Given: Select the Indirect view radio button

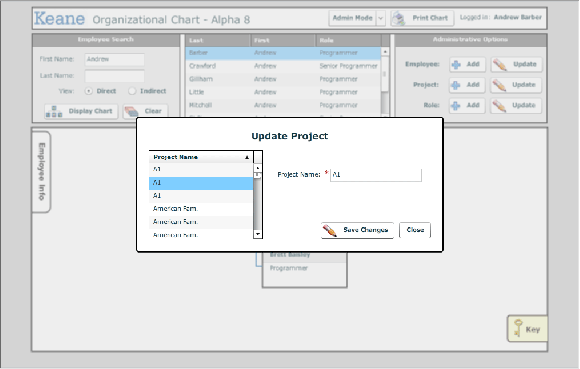Looking at the screenshot, I should [132, 91].
